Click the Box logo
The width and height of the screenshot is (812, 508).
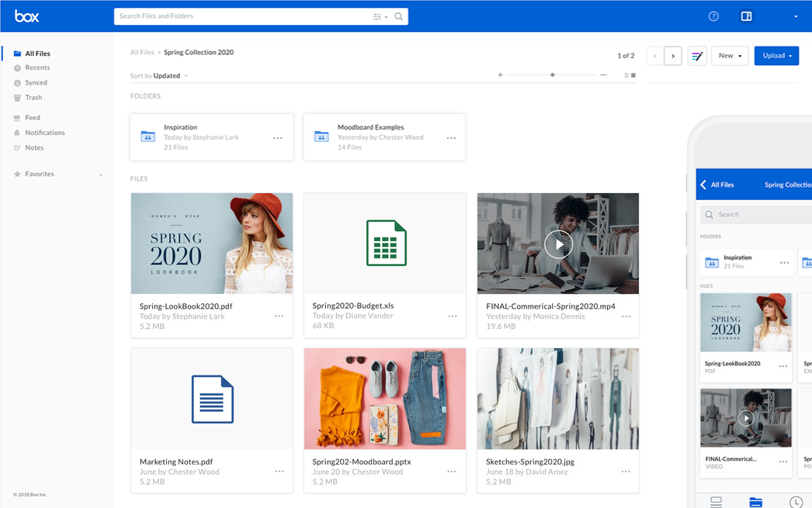pyautogui.click(x=26, y=16)
